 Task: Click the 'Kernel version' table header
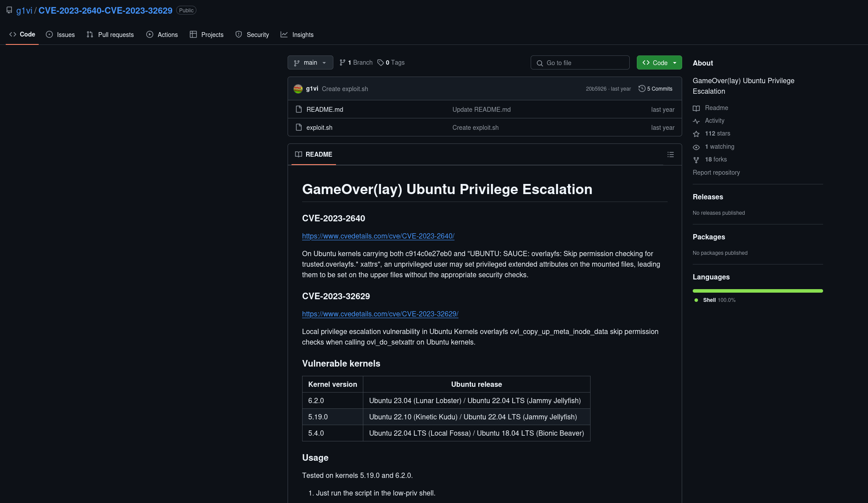tap(332, 384)
